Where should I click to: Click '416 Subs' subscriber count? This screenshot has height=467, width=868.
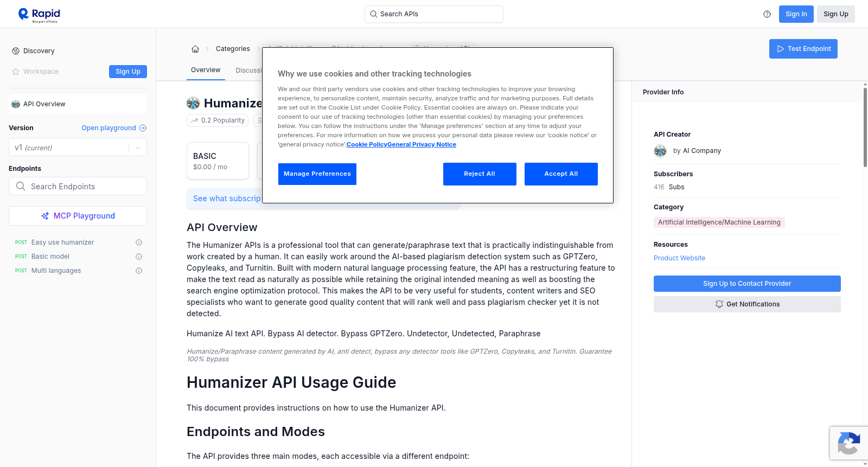click(x=669, y=187)
